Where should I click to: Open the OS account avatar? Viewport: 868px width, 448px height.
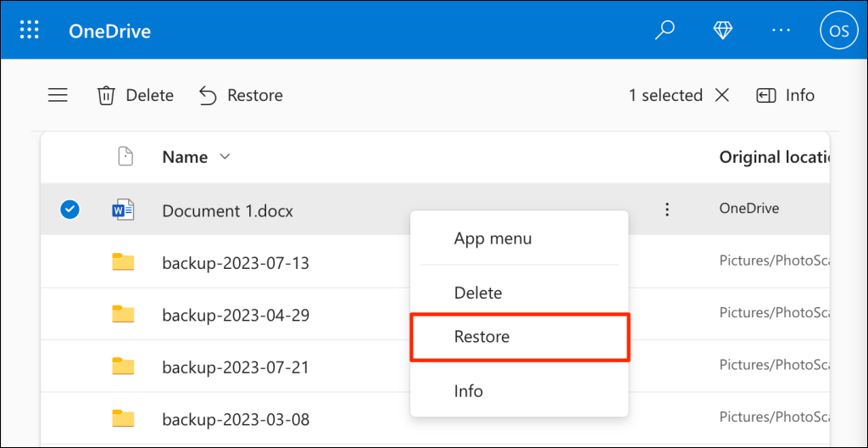(x=839, y=31)
